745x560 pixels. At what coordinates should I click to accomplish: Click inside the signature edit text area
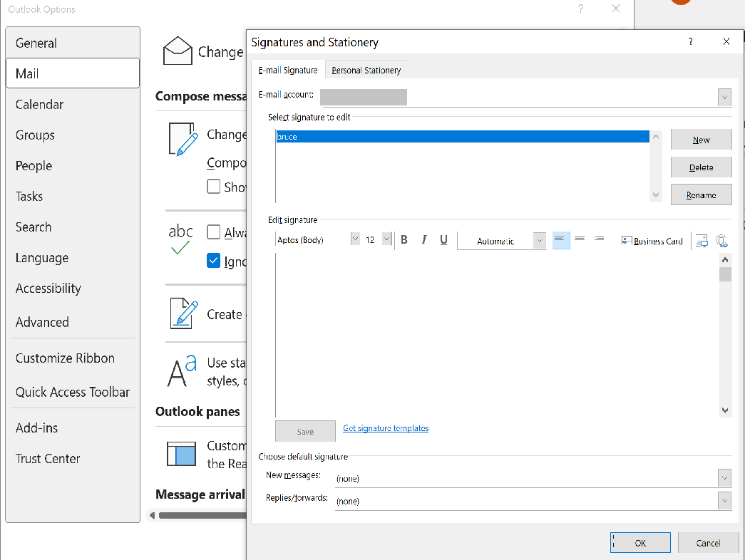pyautogui.click(x=497, y=336)
